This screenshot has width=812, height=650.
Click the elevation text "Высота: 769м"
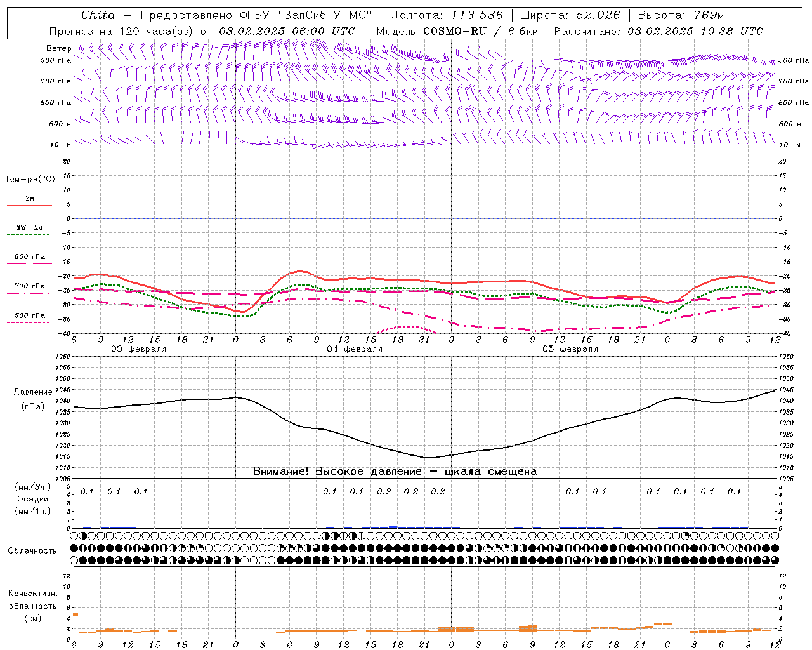pyautogui.click(x=680, y=15)
